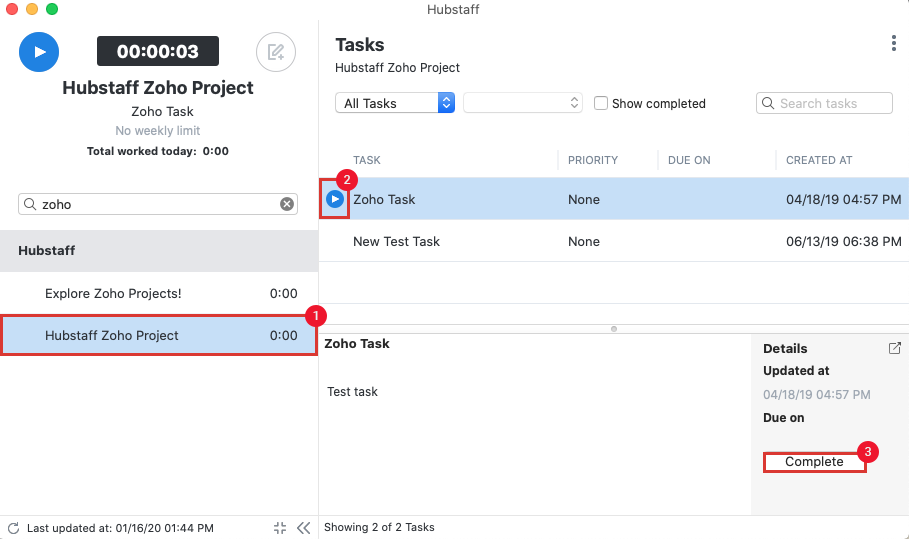Click the timer display 00:00:03

(158, 51)
